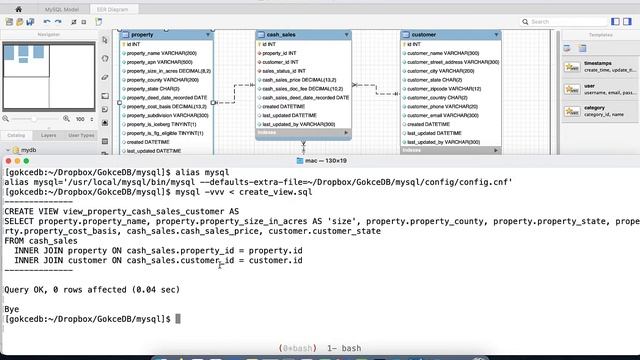The image size is (640, 360).
Task: Select the user table template
Action: pyautogui.click(x=600, y=89)
